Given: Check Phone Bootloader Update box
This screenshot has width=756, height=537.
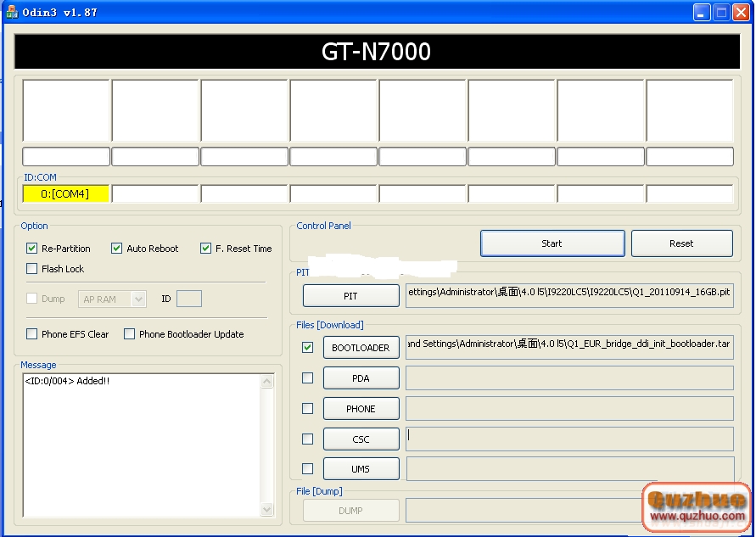Looking at the screenshot, I should [129, 333].
